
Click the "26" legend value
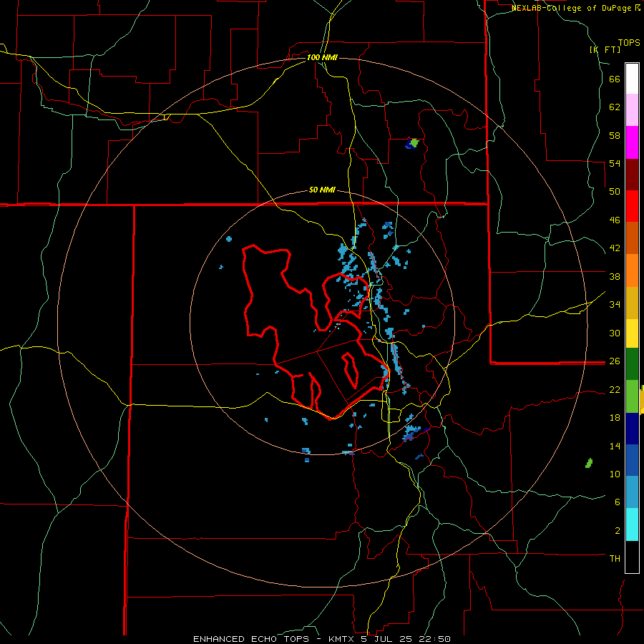615,361
